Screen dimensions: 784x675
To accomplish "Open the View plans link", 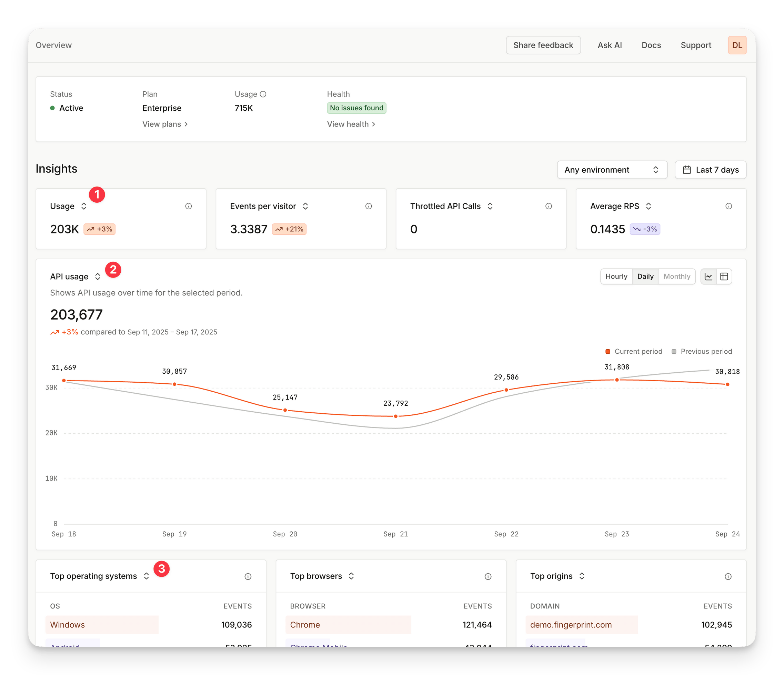I will pyautogui.click(x=165, y=124).
